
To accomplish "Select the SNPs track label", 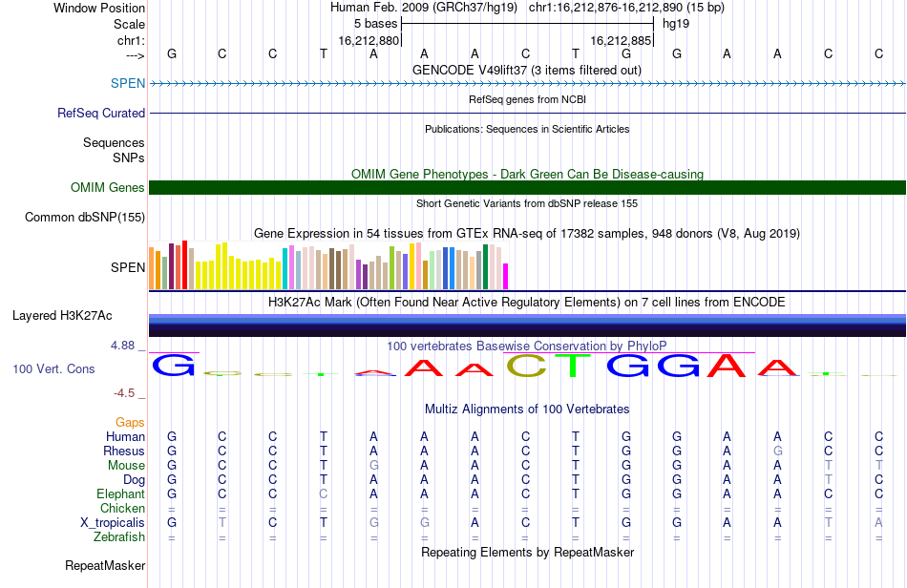I will [x=129, y=157].
